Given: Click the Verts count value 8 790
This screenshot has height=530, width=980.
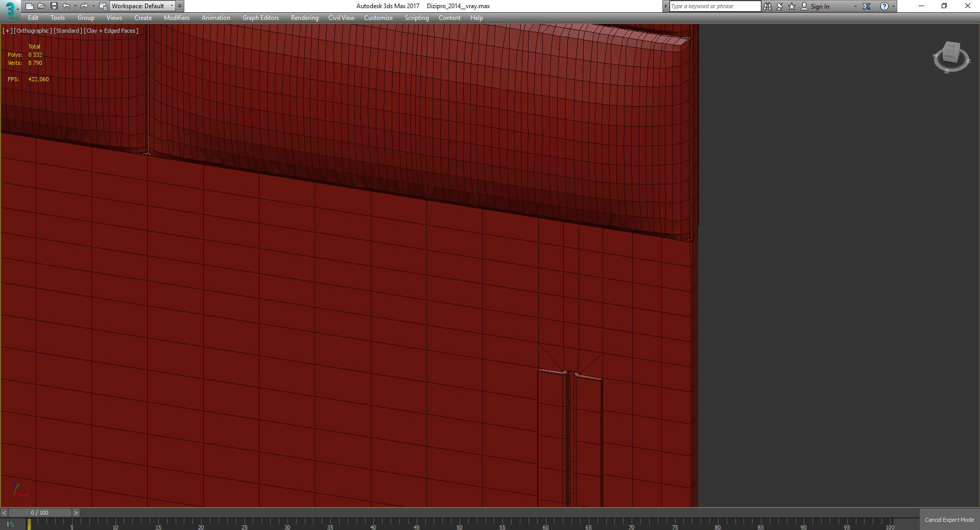Looking at the screenshot, I should pos(35,63).
